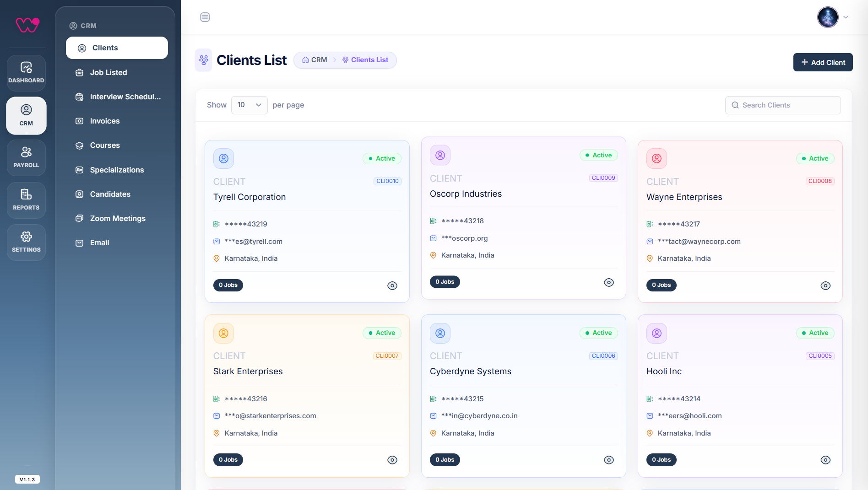Click the phone icon beside *****43219

pos(217,224)
